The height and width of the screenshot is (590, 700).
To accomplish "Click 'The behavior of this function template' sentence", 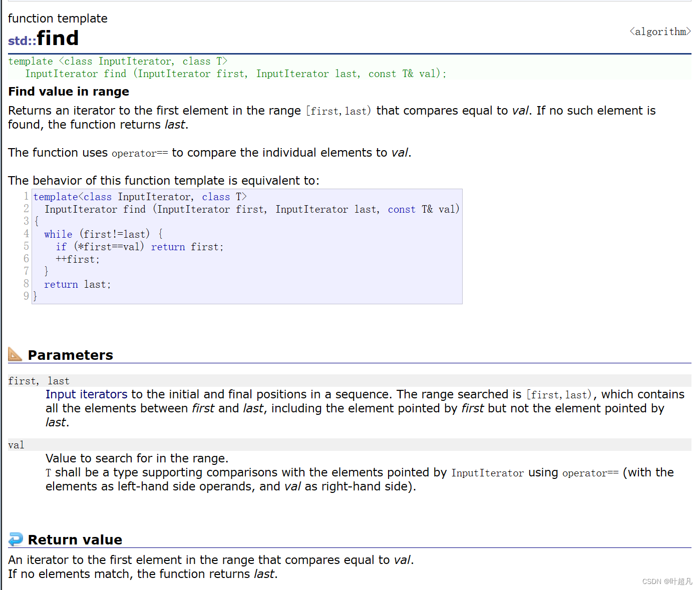I will pos(163,181).
